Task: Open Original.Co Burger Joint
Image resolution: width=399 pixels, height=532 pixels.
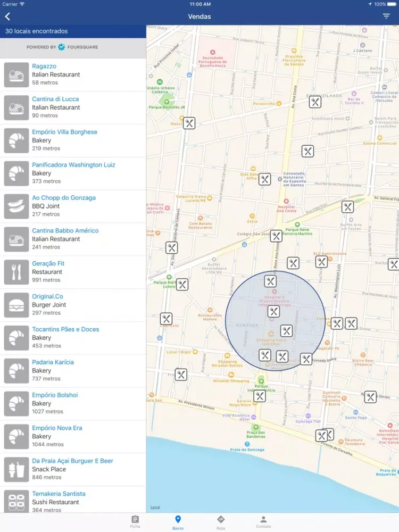Action: pos(73,305)
